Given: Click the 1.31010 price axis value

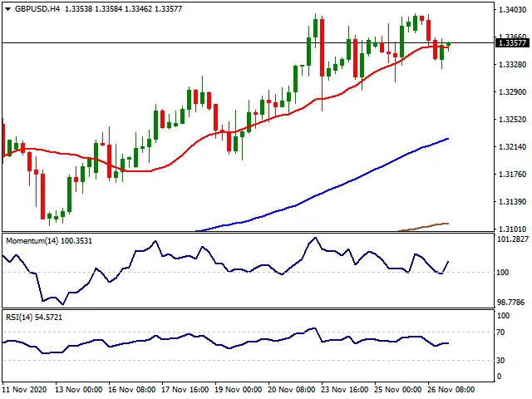Looking at the screenshot, I should 512,229.
